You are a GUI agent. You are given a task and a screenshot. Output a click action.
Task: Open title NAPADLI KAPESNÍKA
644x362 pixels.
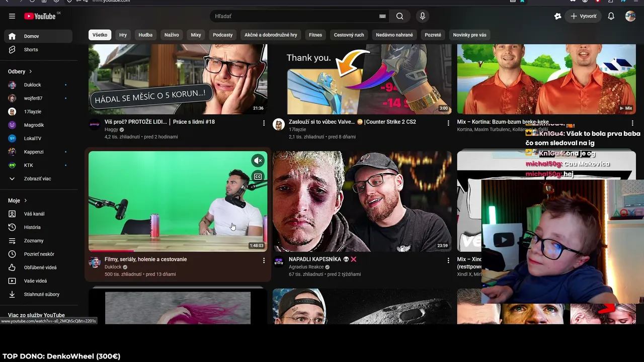pos(323,259)
